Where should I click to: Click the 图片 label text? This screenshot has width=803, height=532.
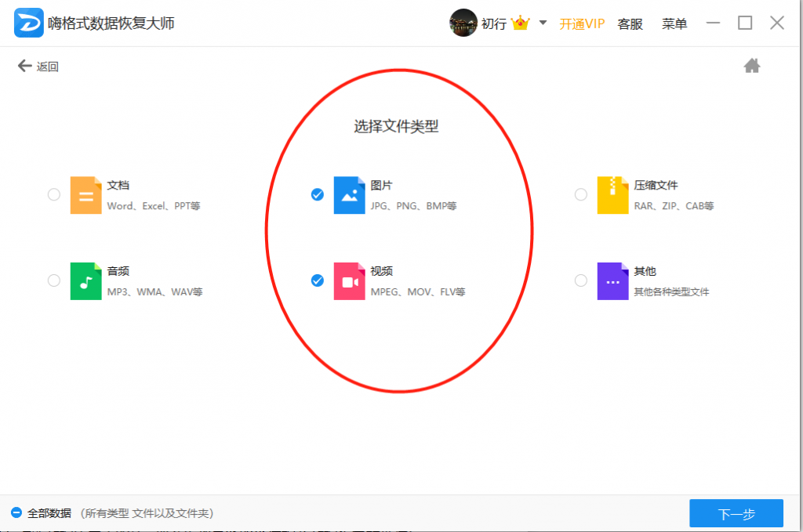point(382,185)
